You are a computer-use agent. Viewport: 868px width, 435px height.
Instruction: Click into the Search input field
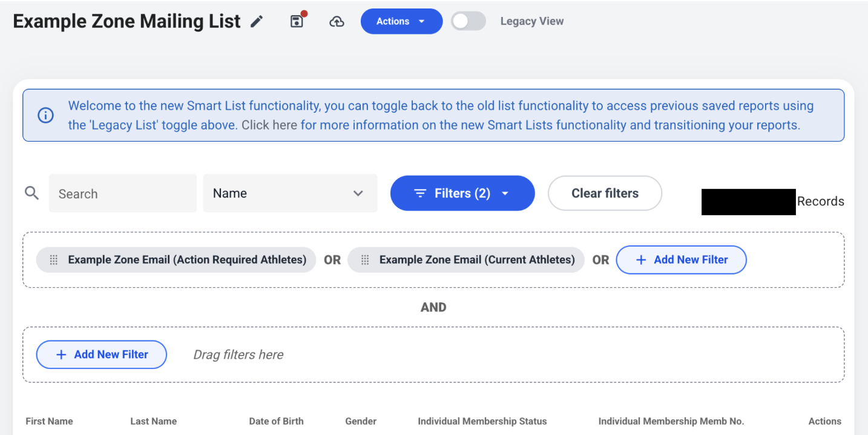[123, 193]
